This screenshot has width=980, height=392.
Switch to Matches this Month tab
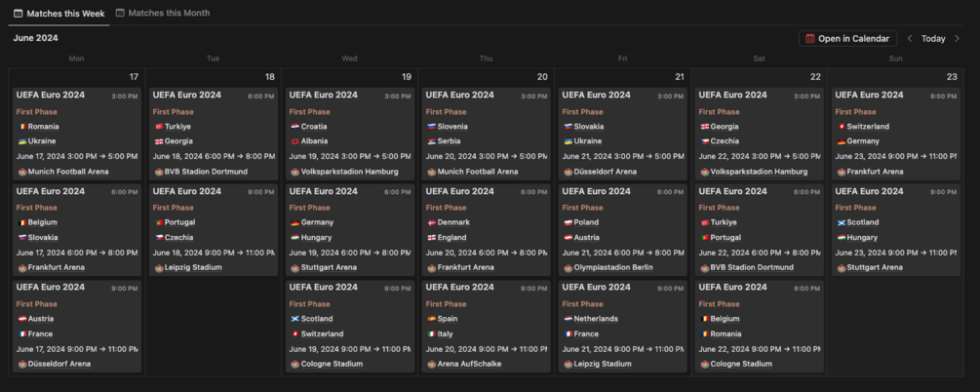click(163, 13)
